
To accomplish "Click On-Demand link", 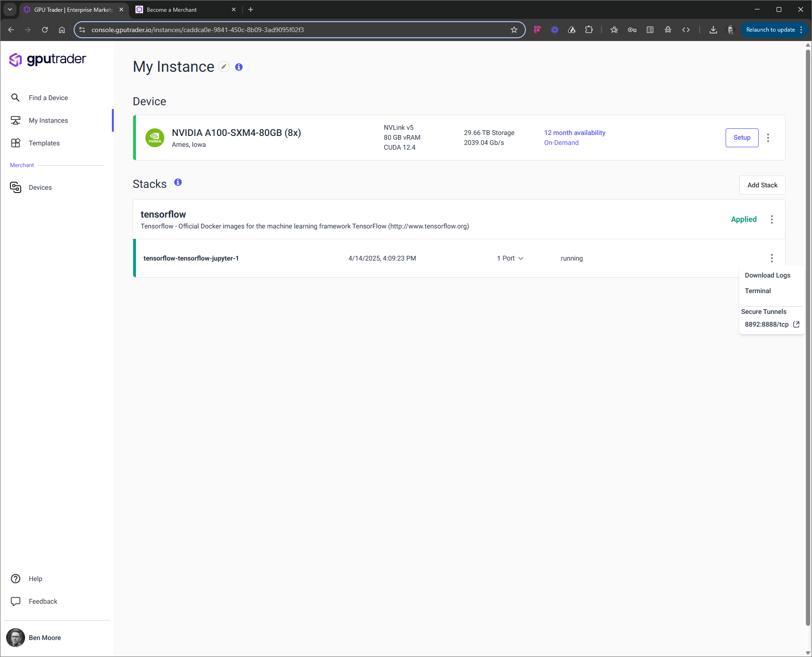I will coord(561,143).
